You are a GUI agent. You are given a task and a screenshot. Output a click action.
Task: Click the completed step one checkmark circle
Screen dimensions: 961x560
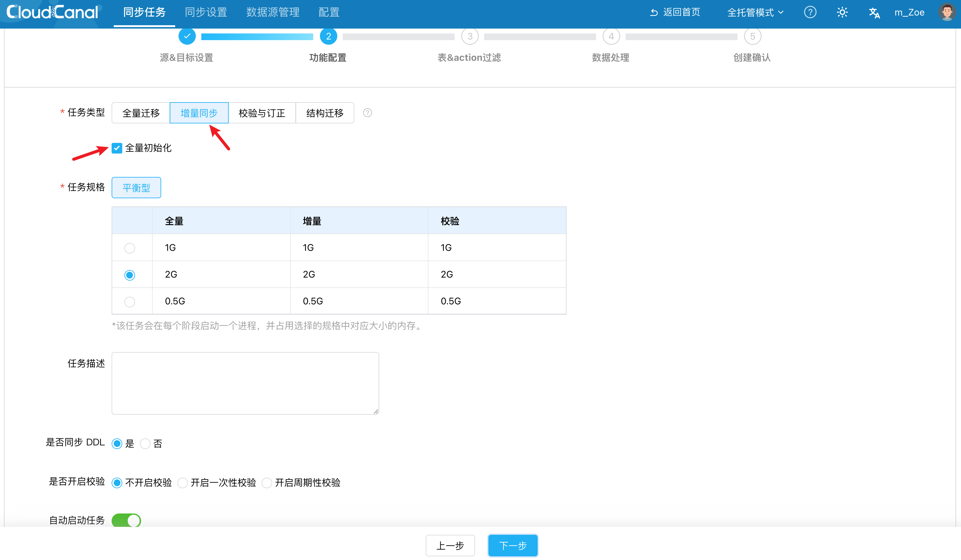tap(187, 36)
